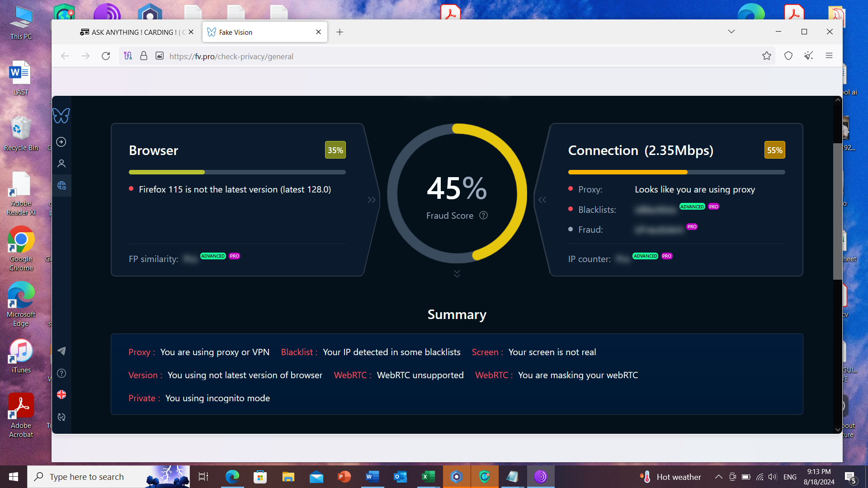This screenshot has width=868, height=488.
Task: Open the user profile sidebar icon
Action: pyautogui.click(x=61, y=164)
